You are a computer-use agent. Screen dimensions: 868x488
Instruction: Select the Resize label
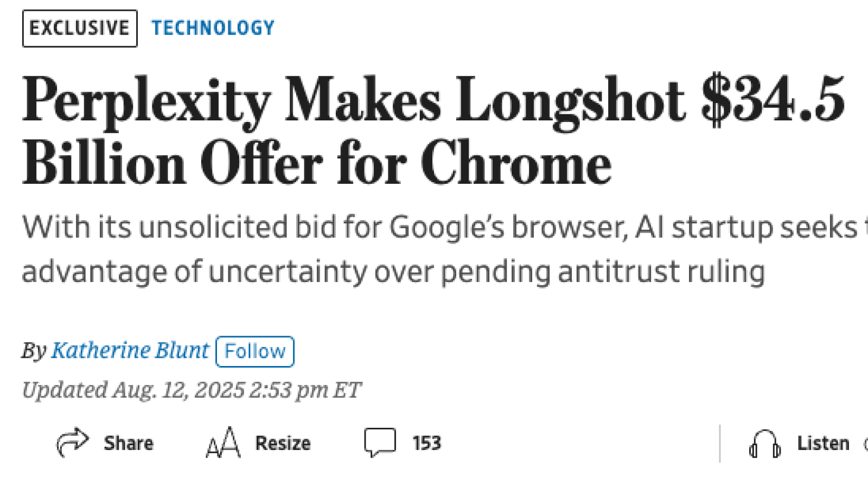pos(283,443)
